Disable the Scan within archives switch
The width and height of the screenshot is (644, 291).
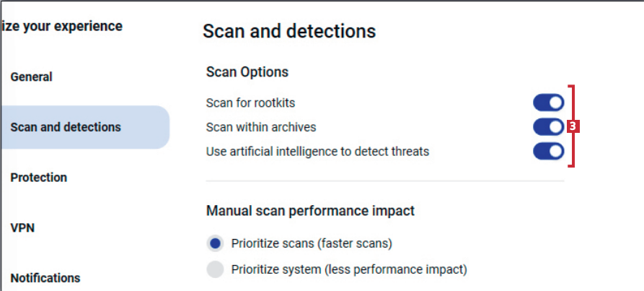tap(548, 127)
